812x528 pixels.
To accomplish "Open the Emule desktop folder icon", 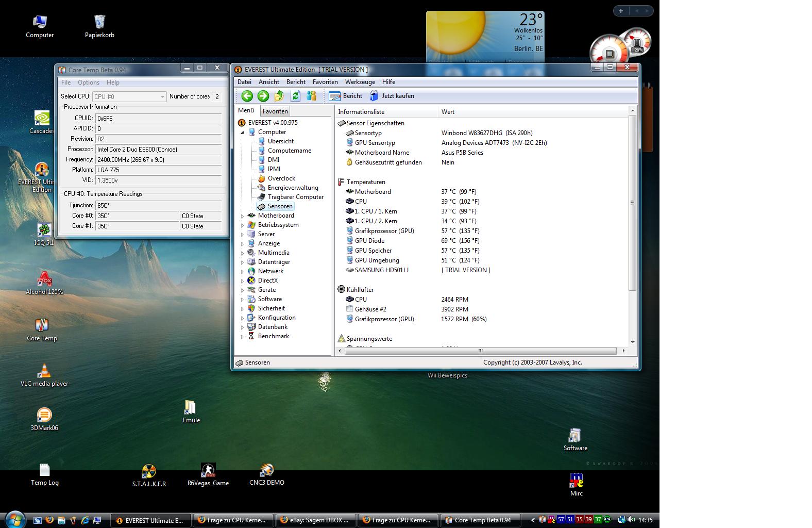I will pos(191,411).
